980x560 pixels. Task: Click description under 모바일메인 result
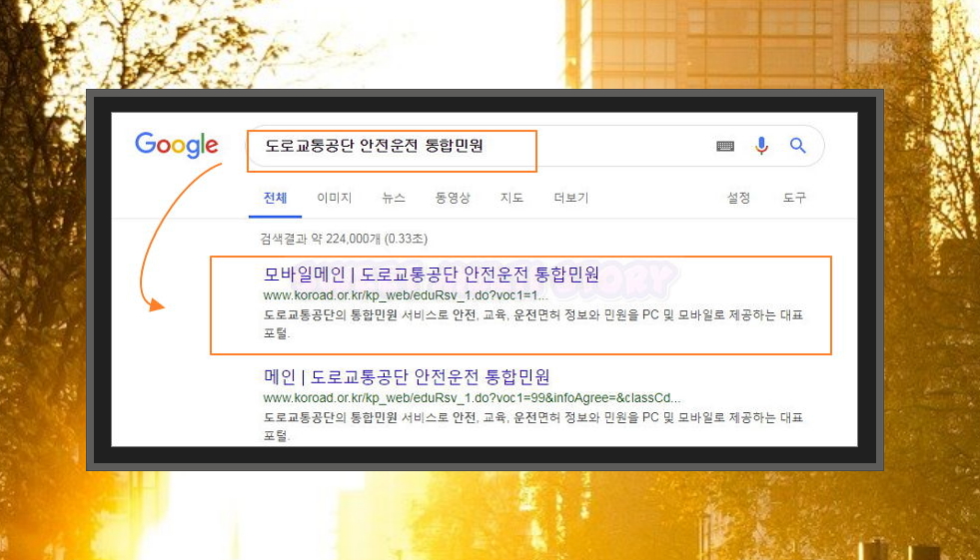(533, 323)
